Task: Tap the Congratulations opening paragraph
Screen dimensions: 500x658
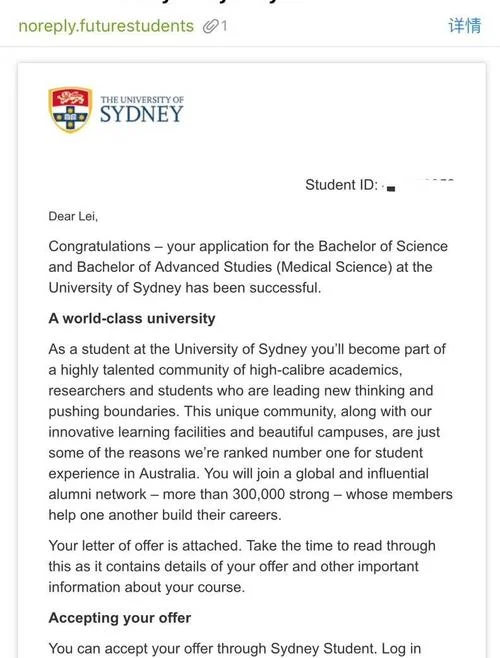Action: tap(248, 267)
